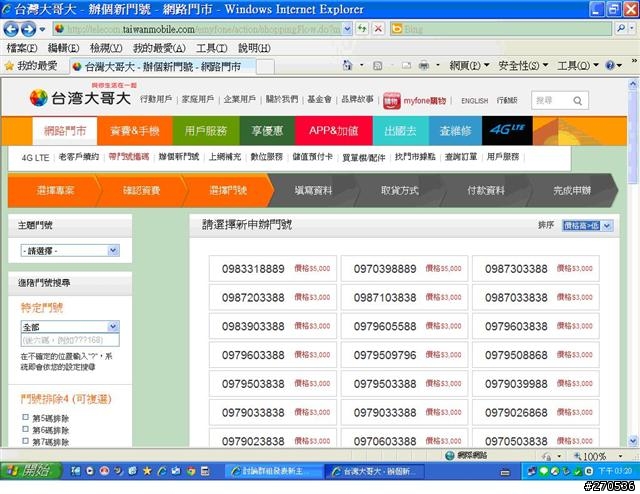640x494 pixels.
Task: Open the Windows 開始 Start button
Action: click(x=31, y=471)
